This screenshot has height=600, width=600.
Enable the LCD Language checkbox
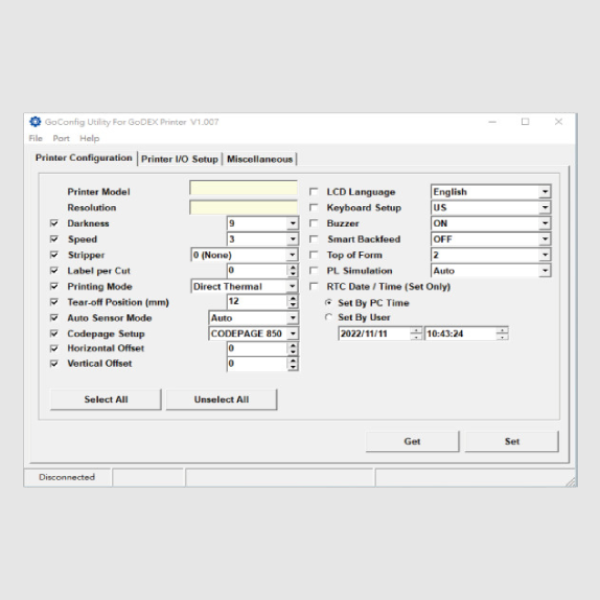point(314,192)
